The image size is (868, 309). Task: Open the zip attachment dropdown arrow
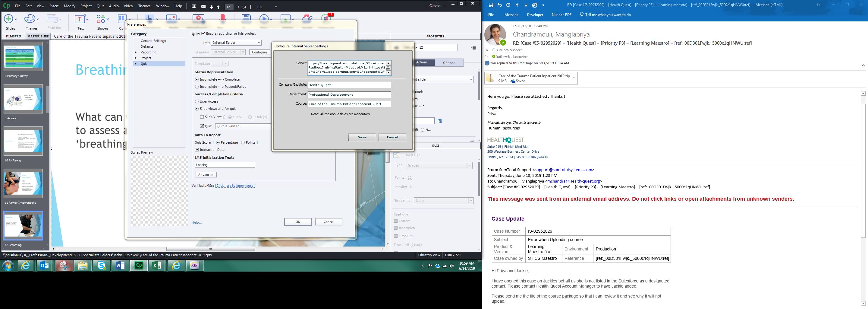[x=574, y=78]
